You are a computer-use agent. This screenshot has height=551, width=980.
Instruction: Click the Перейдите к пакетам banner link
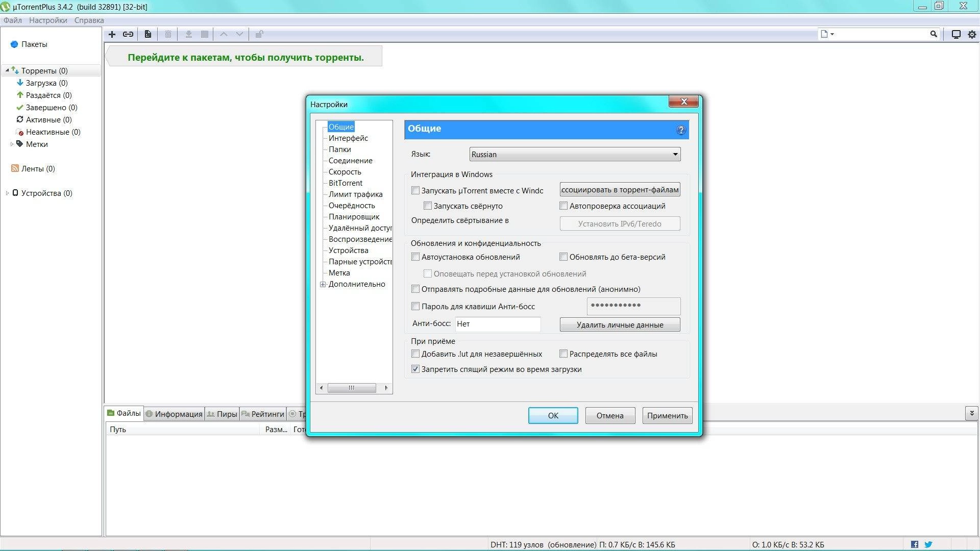(x=246, y=57)
